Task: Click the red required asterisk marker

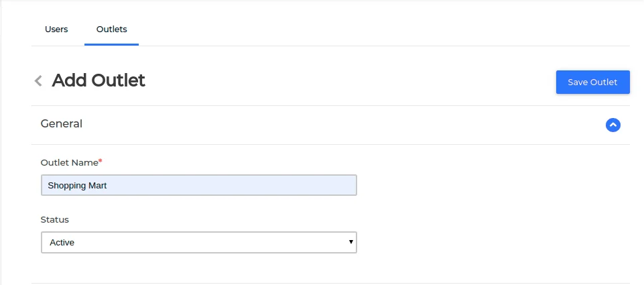Action: pos(101,161)
